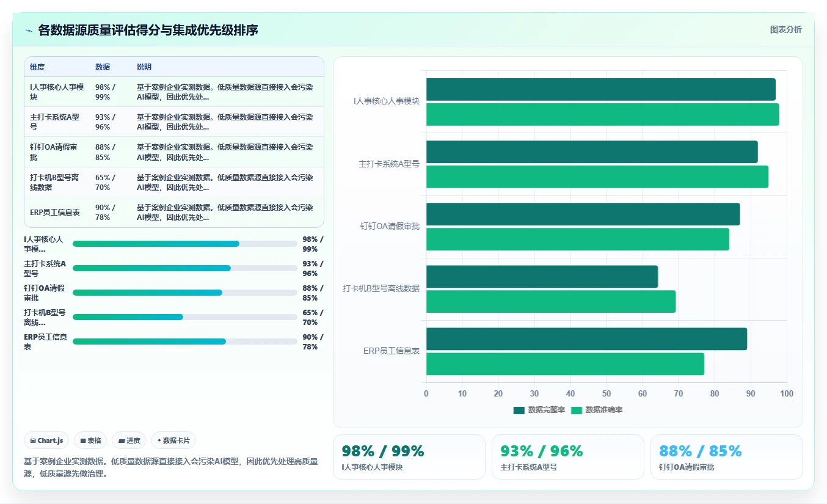Click the lightning icon beside the title
This screenshot has height=504, width=827.
(x=29, y=31)
